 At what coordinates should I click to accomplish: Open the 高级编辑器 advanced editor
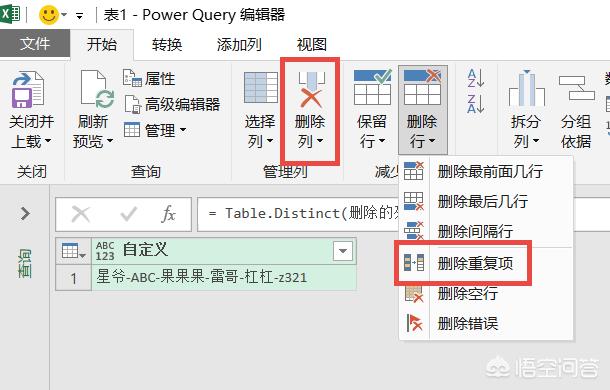pyautogui.click(x=172, y=104)
